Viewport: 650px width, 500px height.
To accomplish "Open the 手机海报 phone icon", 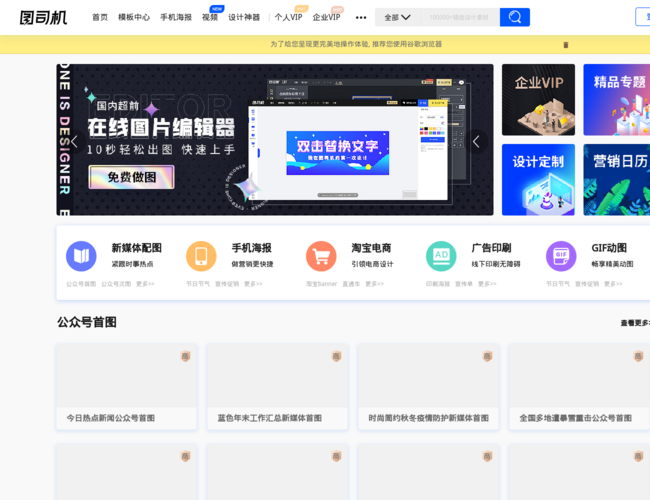I will [201, 256].
